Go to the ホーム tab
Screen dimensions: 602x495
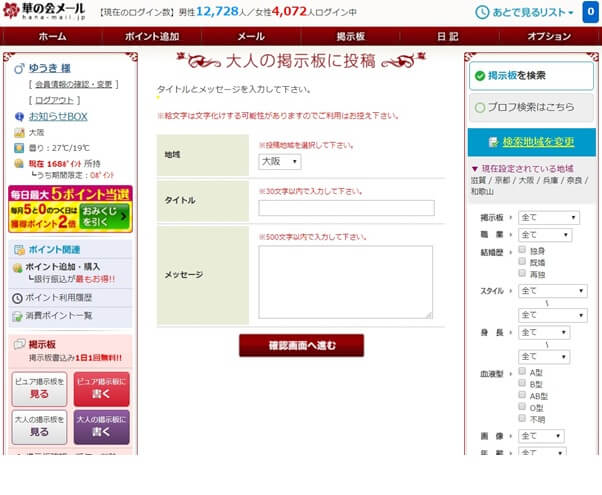point(53,36)
